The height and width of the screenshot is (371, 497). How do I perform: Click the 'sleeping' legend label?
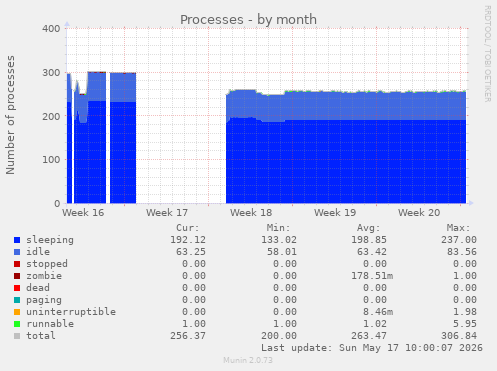(50, 240)
